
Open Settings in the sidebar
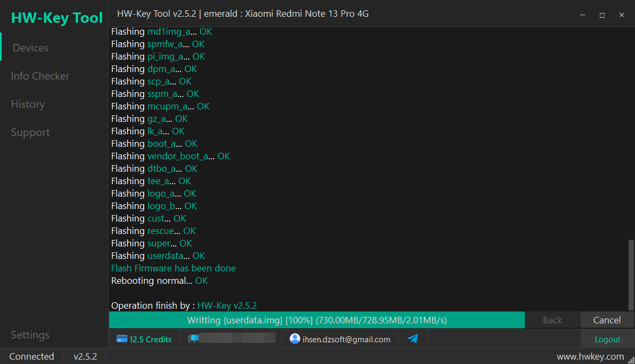(30, 335)
